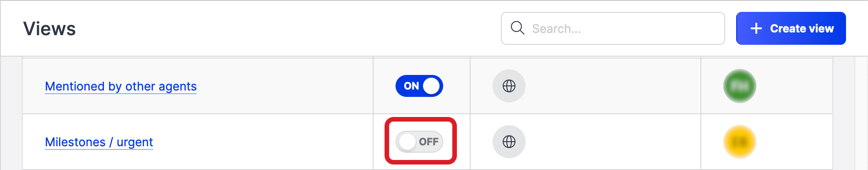Click the Search... placeholder text
Viewport: 868px width, 170px height.
556,29
